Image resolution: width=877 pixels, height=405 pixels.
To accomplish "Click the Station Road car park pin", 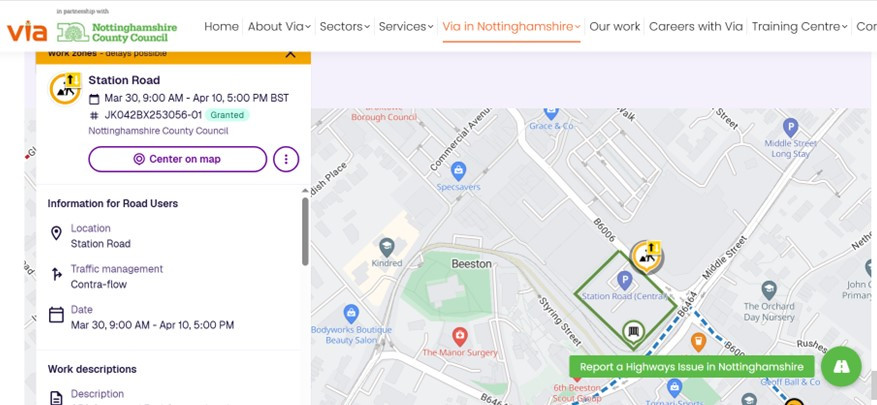I will click(624, 279).
